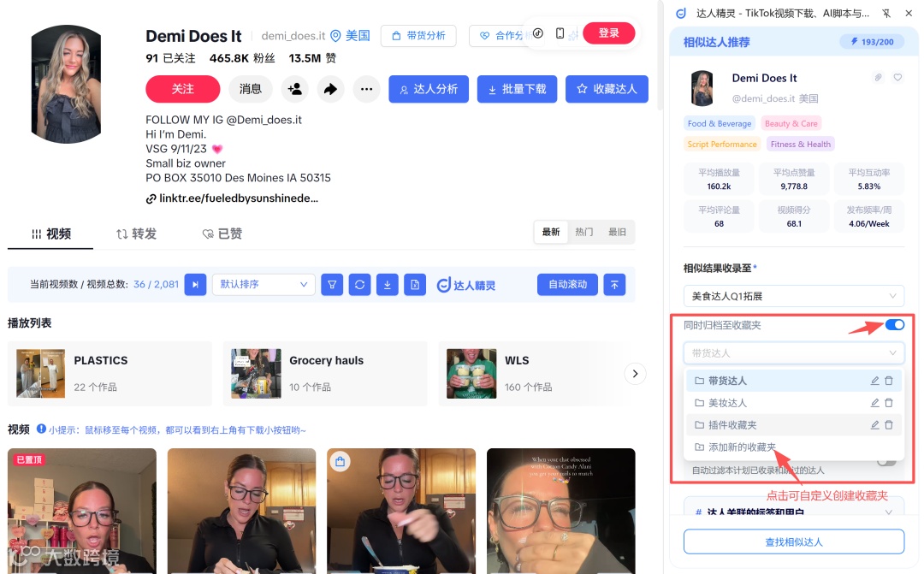Open the Grocery hauls playlist

point(325,374)
